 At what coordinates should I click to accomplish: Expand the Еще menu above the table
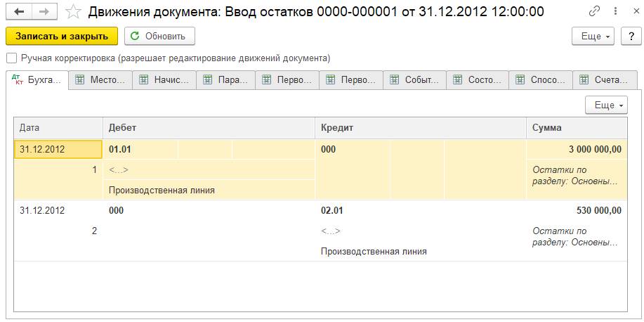(606, 105)
